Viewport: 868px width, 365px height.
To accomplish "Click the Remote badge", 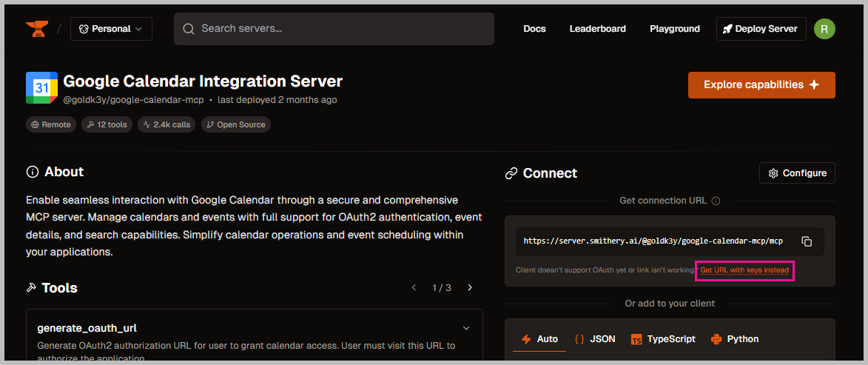I will [x=52, y=124].
